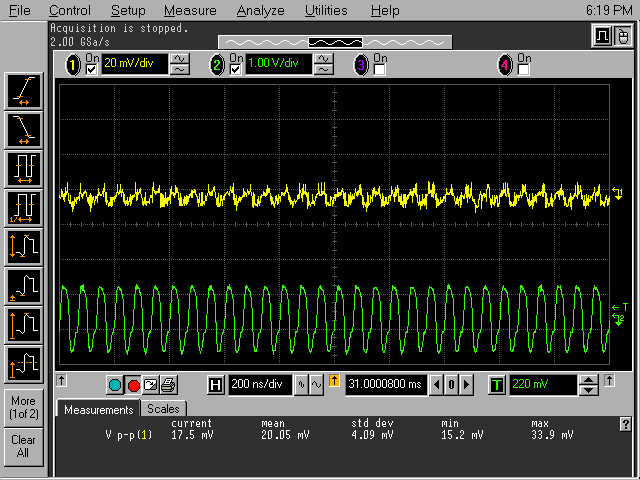Click the period measurement icon
Image resolution: width=640 pixels, height=480 pixels.
(24, 166)
